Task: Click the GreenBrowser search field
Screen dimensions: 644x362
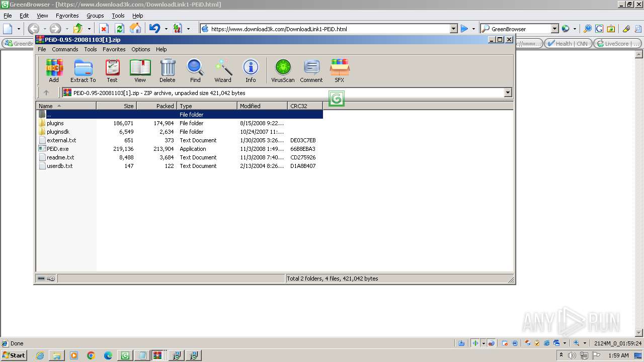Action: (x=520, y=29)
